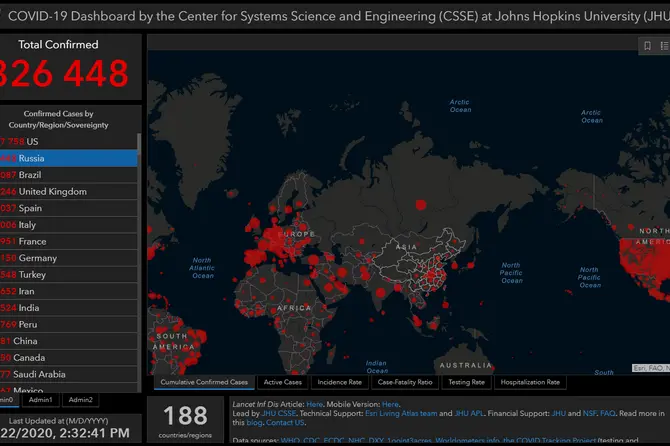Click the country list vertical scrollbar
The height and width of the screenshot is (446, 670).
click(x=138, y=250)
